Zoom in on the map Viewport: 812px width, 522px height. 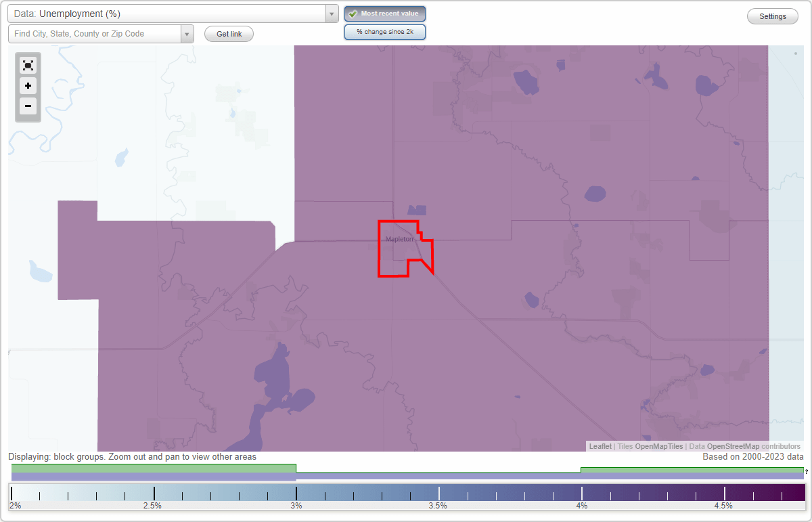click(28, 86)
